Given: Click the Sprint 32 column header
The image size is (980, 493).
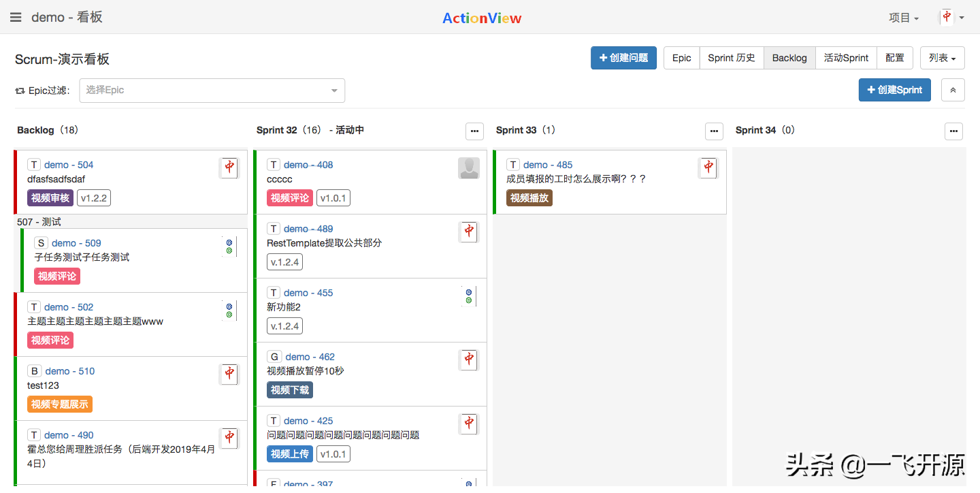Looking at the screenshot, I should click(310, 130).
